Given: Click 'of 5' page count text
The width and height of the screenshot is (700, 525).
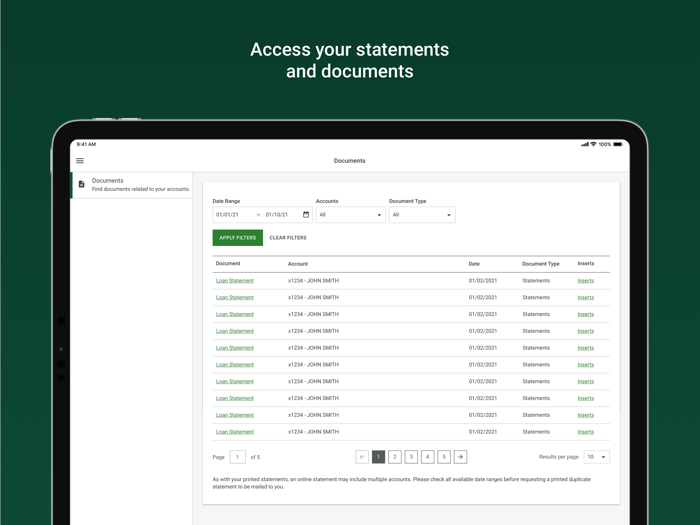Looking at the screenshot, I should (x=255, y=457).
